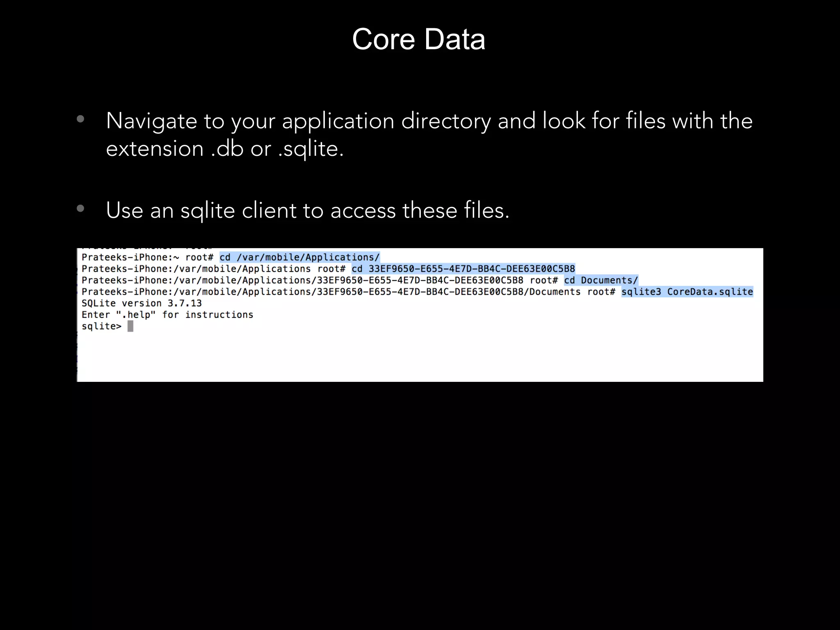Click the gray terminal cursor block
The width and height of the screenshot is (840, 630).
[x=130, y=326]
